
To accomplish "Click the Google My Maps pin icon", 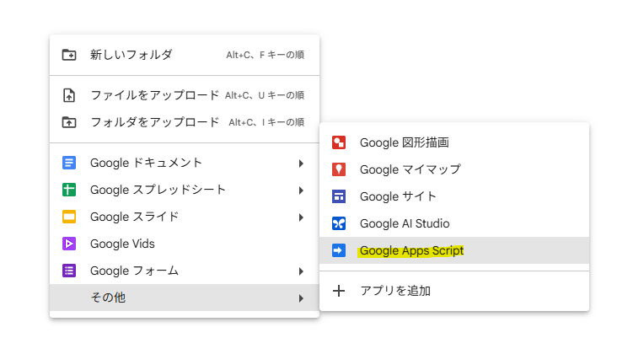I will tap(339, 169).
